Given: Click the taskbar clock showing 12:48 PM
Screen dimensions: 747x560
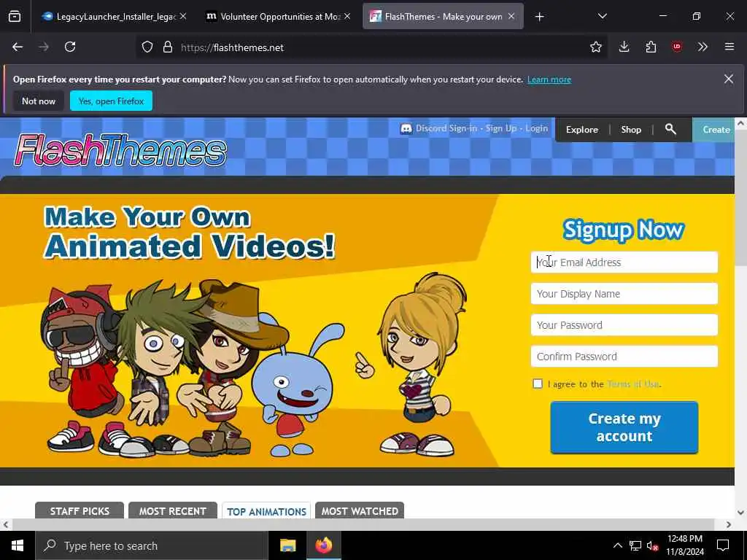Looking at the screenshot, I should [684, 545].
